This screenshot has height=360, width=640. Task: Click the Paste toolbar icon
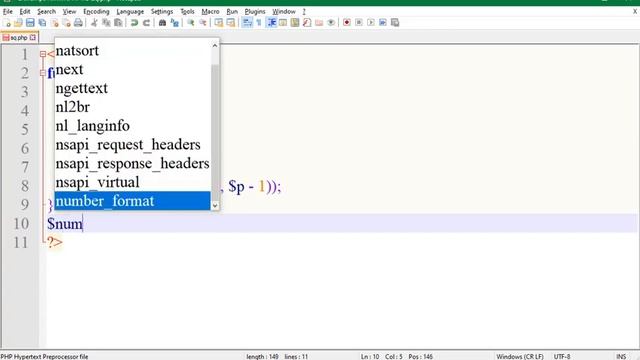click(118, 23)
